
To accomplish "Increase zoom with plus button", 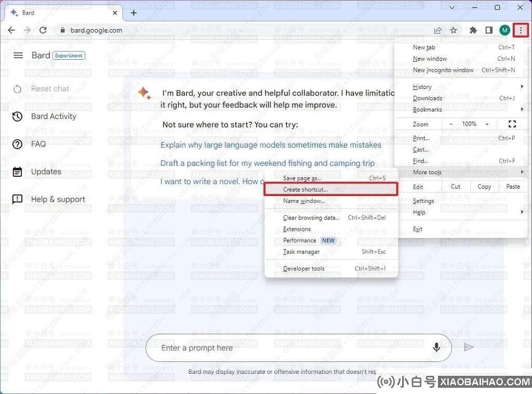I will click(487, 124).
